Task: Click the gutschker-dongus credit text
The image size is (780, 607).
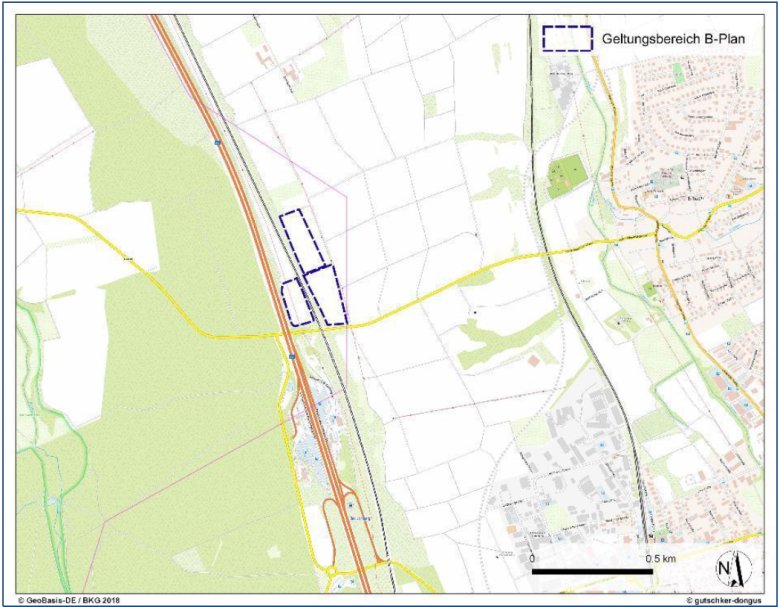Action: (727, 599)
